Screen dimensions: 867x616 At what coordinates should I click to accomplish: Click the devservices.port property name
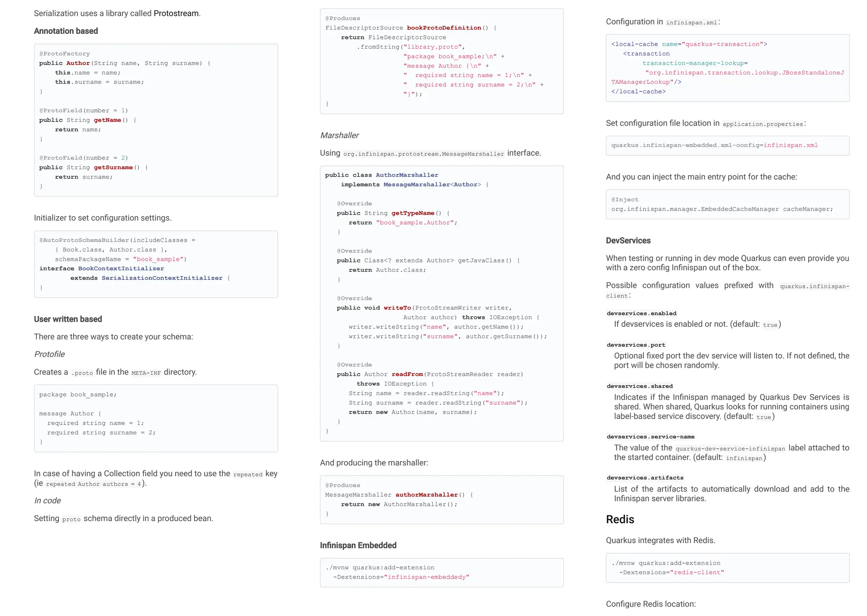pyautogui.click(x=636, y=345)
